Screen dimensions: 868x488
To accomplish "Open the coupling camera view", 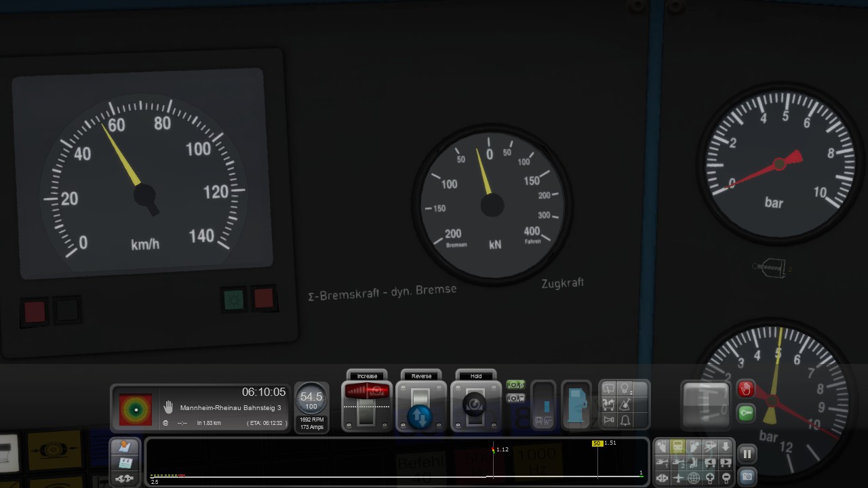I will (x=662, y=479).
